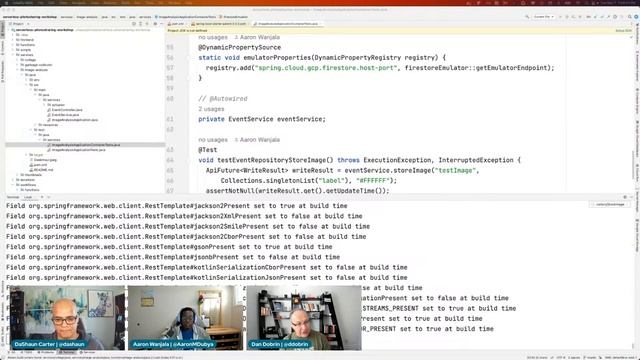This screenshot has height=360, width=640.
Task: Open the Terminal tool window button at bottom
Action: (67, 352)
